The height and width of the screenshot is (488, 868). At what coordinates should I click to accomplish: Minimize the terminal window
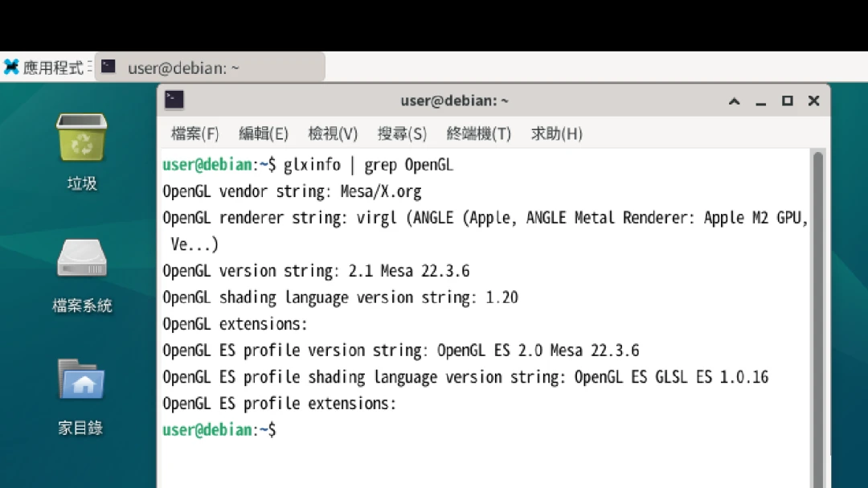(761, 101)
